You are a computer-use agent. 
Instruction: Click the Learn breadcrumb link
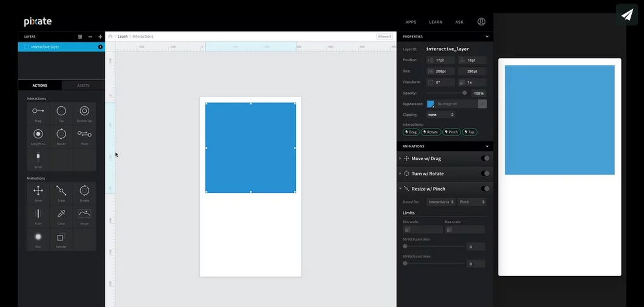(122, 36)
